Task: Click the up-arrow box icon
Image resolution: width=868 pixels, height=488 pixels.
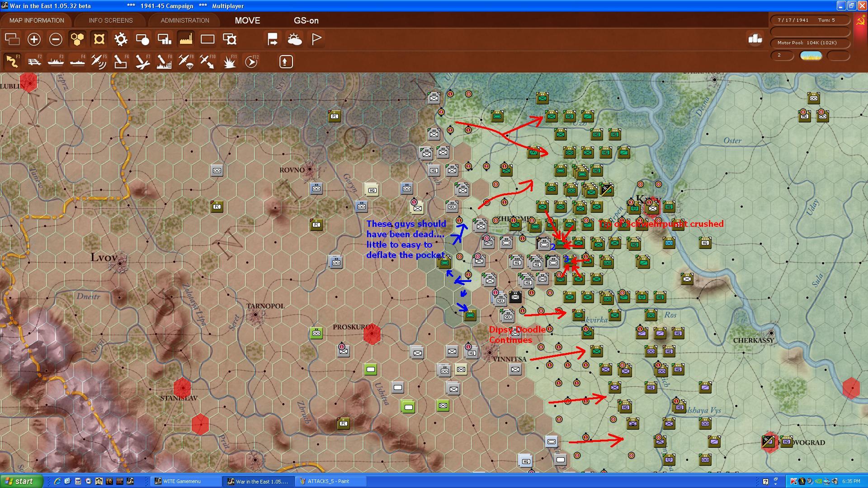Action: [286, 61]
